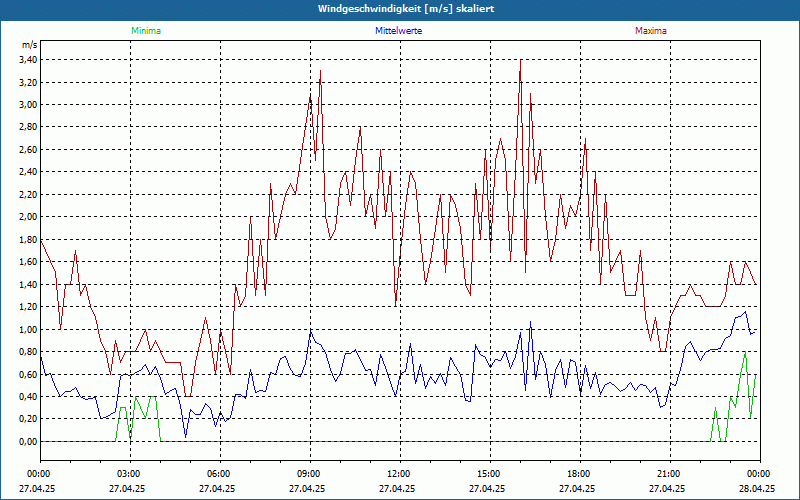The image size is (800, 500).
Task: Click the 1,00 y-axis value
Action: [28, 329]
